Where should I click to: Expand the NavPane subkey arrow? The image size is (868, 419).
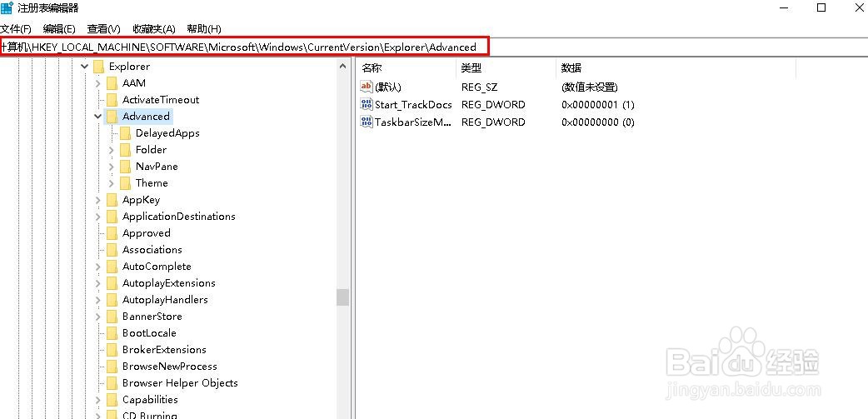112,167
